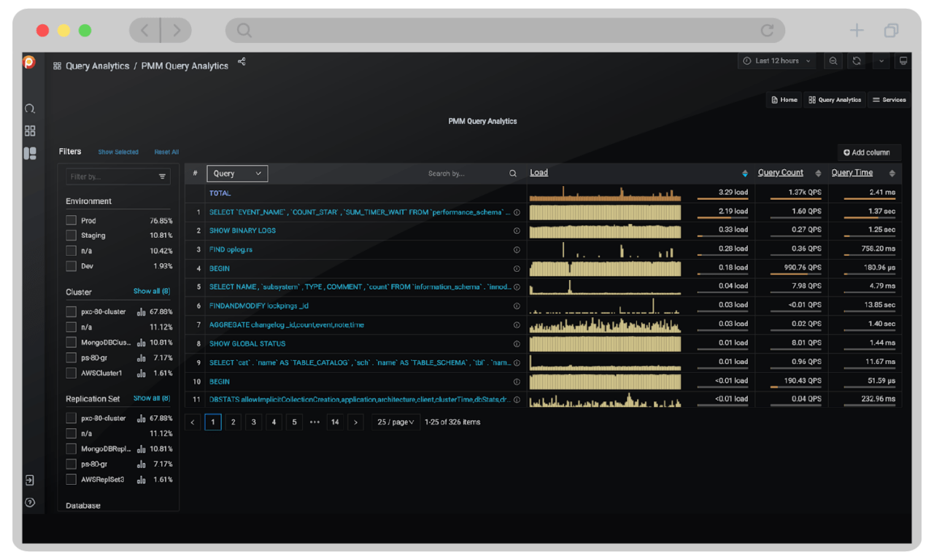Click the Percona logo in the top-left corner

pyautogui.click(x=28, y=62)
